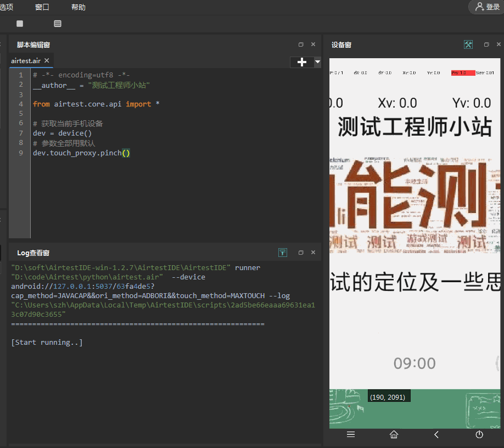Screen dimensions: 504x448
Task: Click the green chalkboard banner on device
Action: pos(415,409)
